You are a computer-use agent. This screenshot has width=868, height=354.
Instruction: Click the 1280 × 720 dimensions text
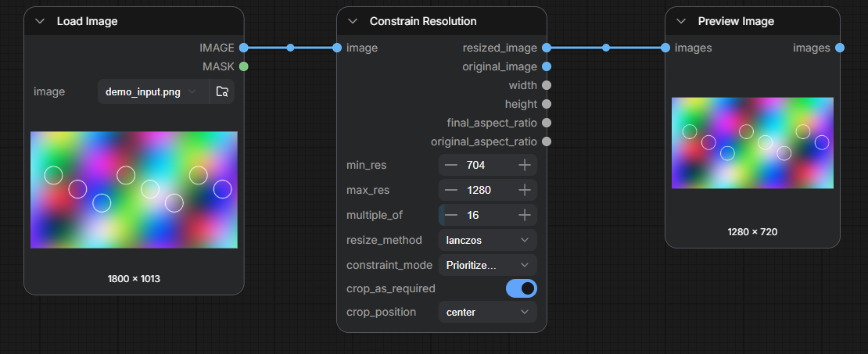tap(752, 232)
